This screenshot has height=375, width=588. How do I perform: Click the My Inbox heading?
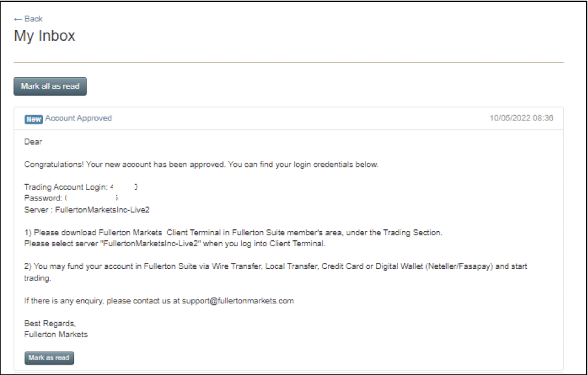point(45,36)
